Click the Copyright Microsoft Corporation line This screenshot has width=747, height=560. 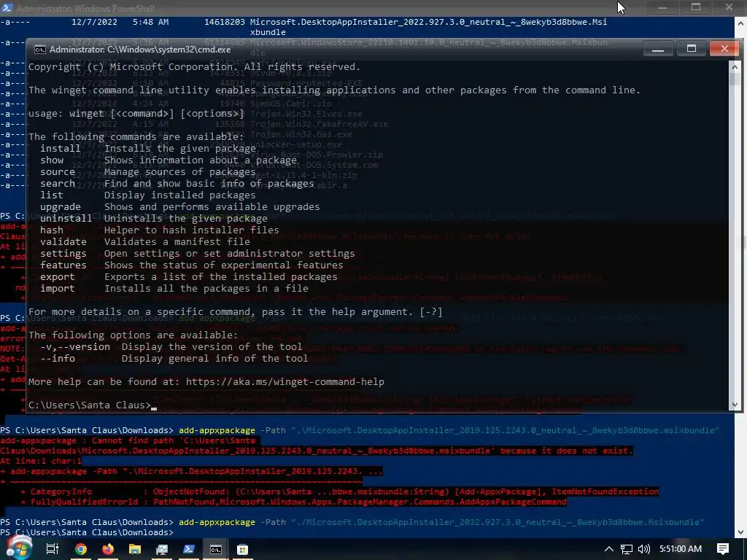194,66
